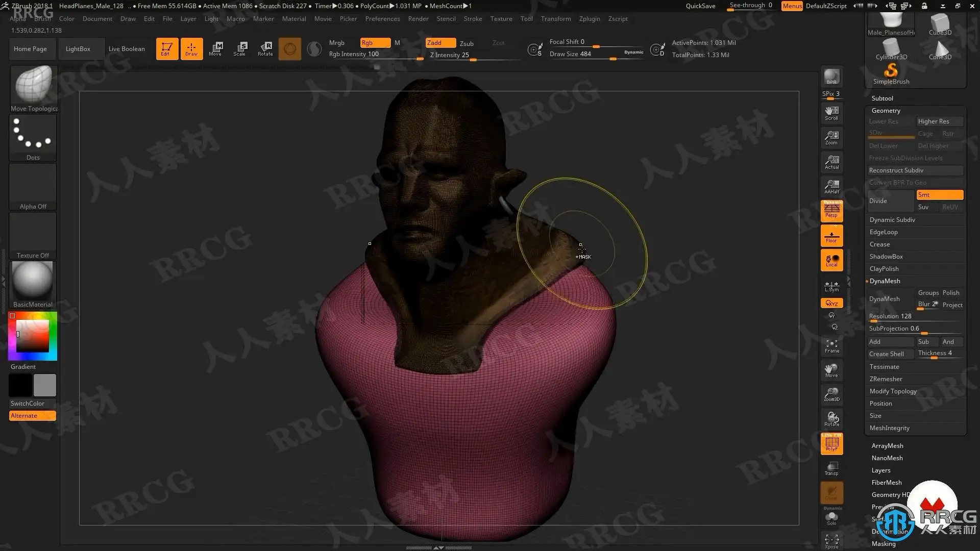The image size is (980, 551).
Task: Toggle the Rgb channel button
Action: pos(375,43)
